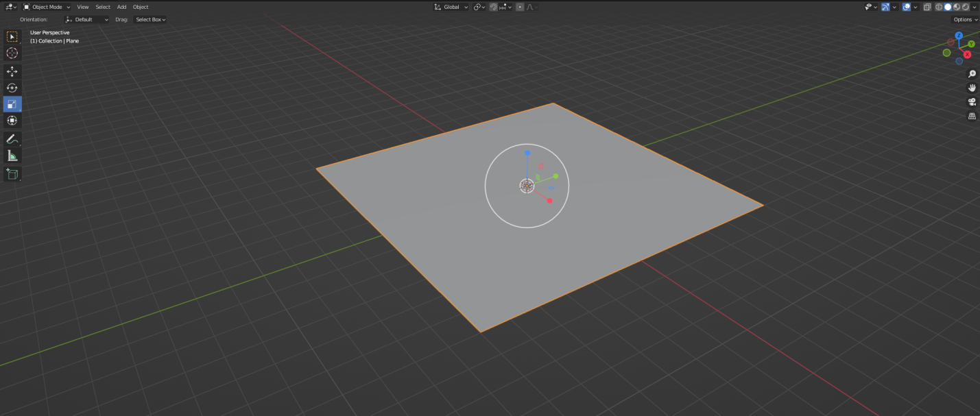
Task: Toggle viewport overlays
Action: [907, 7]
